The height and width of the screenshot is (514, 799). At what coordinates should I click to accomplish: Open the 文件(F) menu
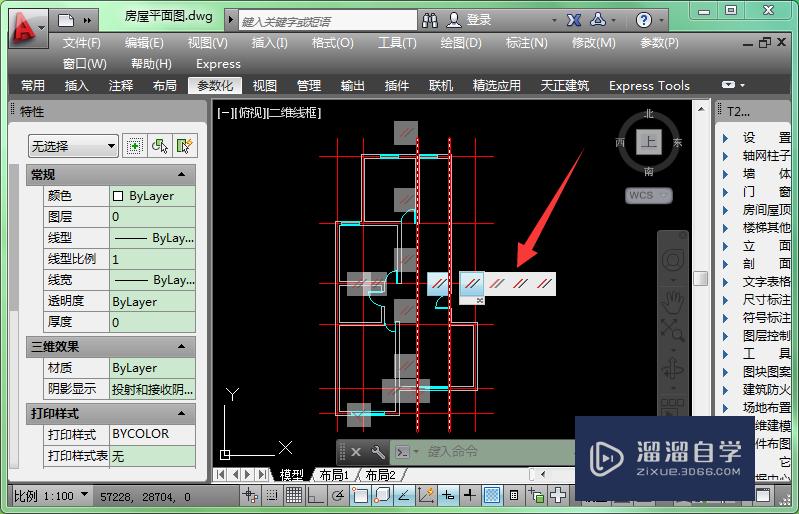coord(82,43)
